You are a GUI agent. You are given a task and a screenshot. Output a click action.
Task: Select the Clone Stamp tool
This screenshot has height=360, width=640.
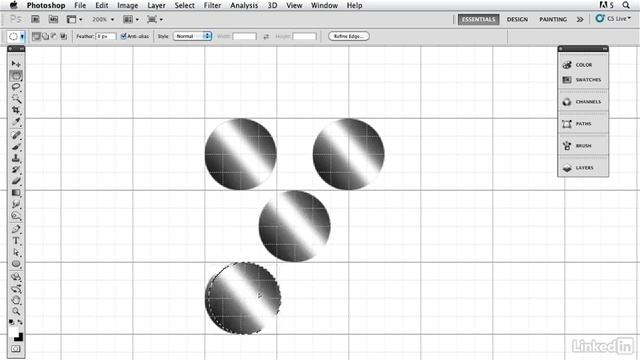point(16,158)
